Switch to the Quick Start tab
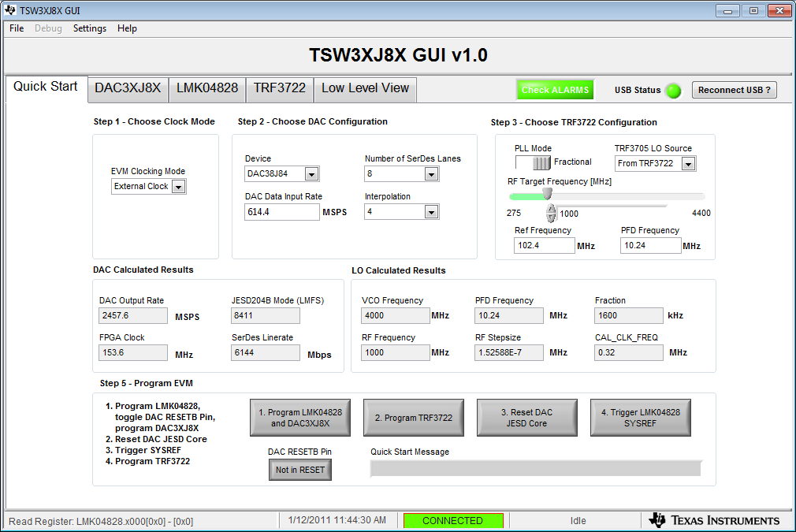This screenshot has height=532, width=796. (46, 87)
